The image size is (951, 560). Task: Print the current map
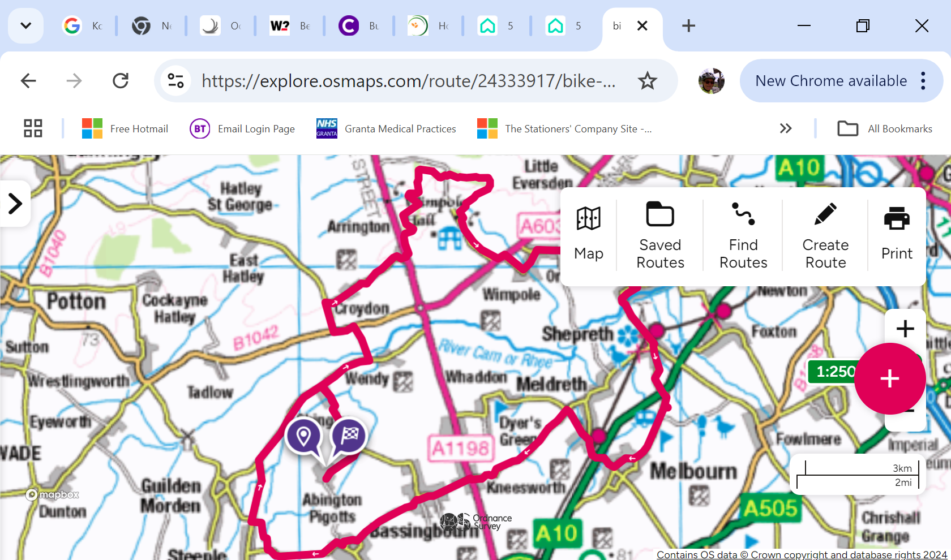[897, 234]
